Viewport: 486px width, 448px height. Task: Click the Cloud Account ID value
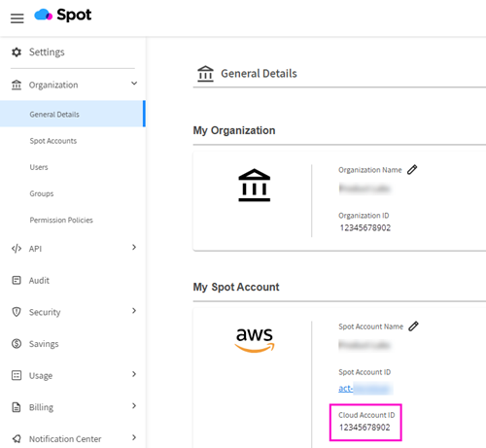[x=364, y=428]
